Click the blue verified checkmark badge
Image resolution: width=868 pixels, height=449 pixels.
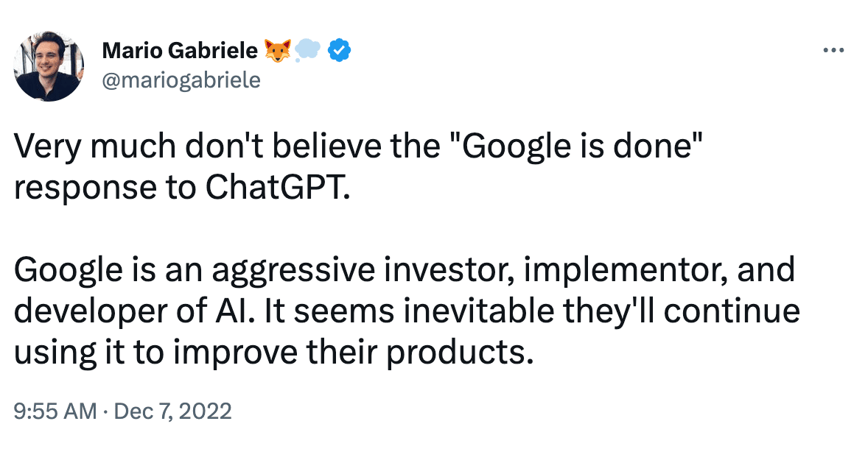pyautogui.click(x=340, y=51)
